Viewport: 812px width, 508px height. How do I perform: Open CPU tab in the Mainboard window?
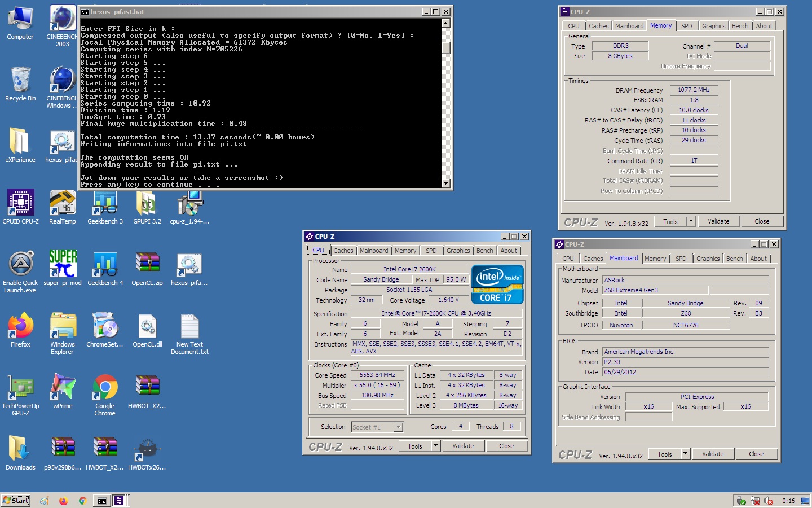click(568, 259)
